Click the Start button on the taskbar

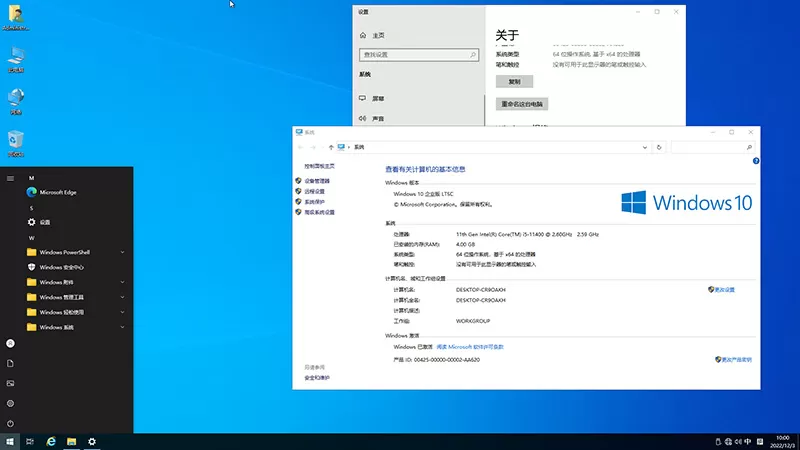10,441
